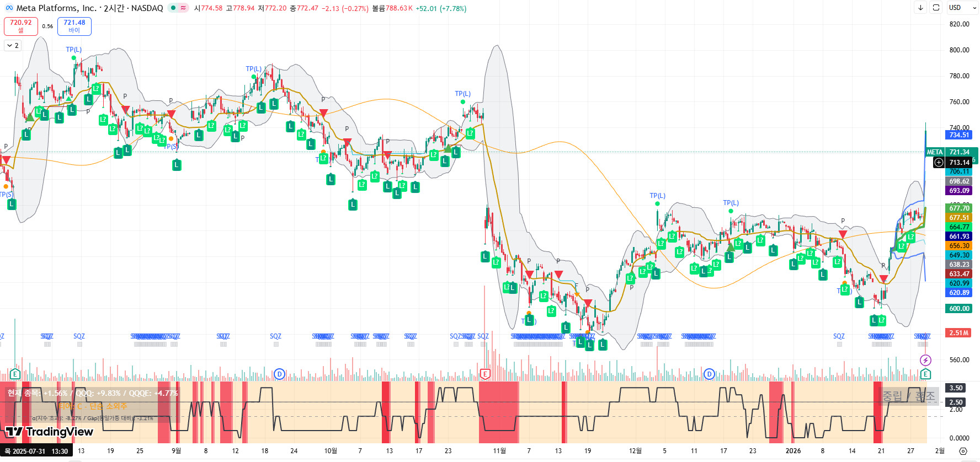Click the 800.00 label on the price scale
Viewport: 980px width, 462px height.
click(960, 50)
